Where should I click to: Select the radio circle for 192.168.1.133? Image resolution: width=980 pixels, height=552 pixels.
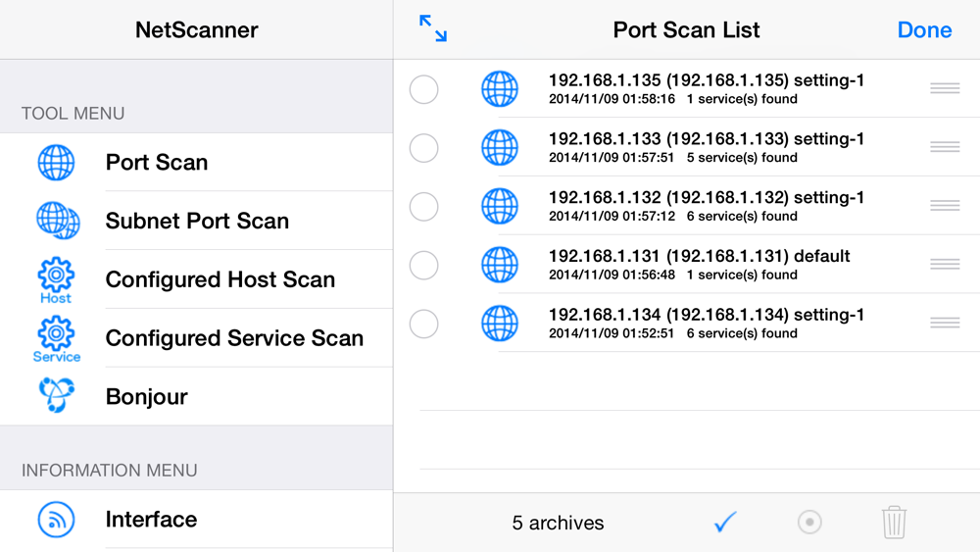(423, 148)
